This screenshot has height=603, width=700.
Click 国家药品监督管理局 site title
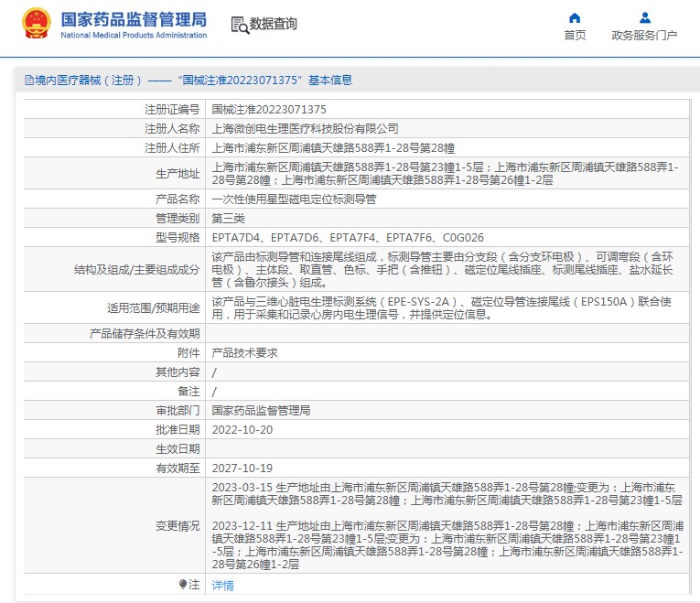click(x=134, y=19)
